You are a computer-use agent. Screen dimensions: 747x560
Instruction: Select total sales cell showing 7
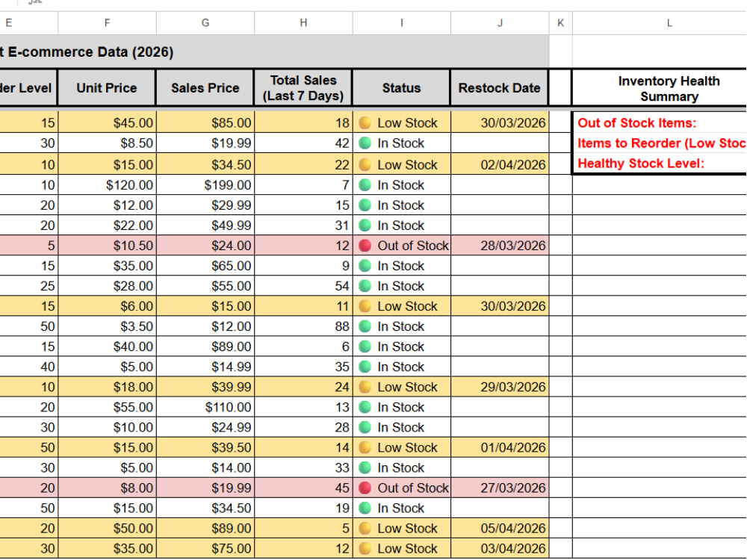coord(303,184)
